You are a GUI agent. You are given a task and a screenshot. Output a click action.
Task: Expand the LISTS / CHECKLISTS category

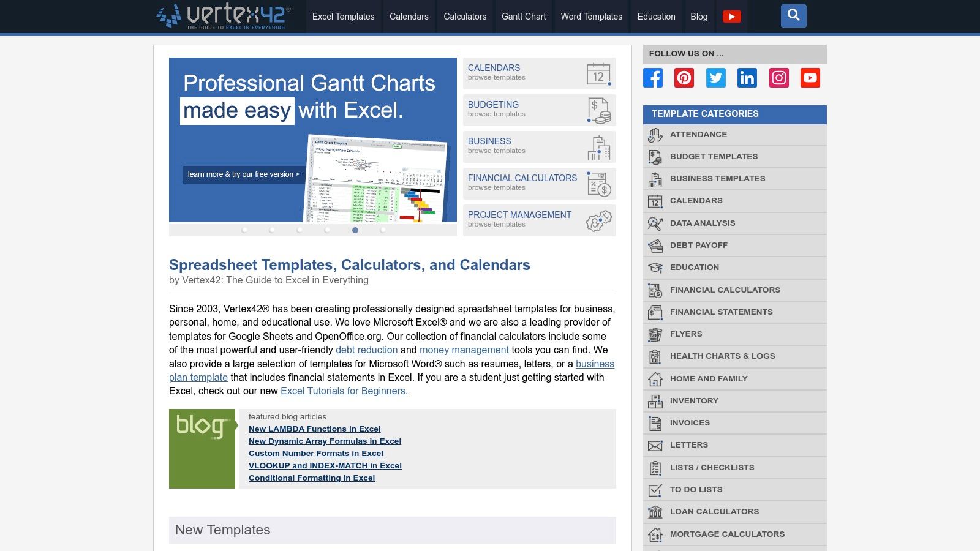712,467
